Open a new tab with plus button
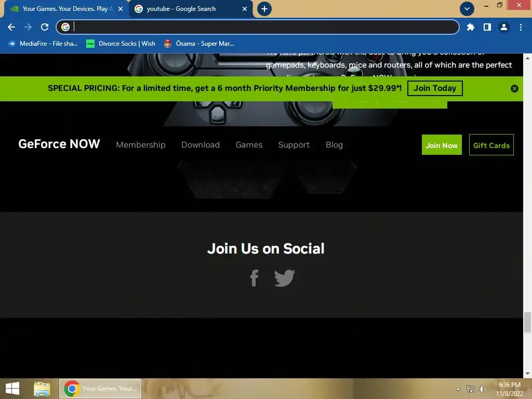The width and height of the screenshot is (532, 399). click(264, 9)
